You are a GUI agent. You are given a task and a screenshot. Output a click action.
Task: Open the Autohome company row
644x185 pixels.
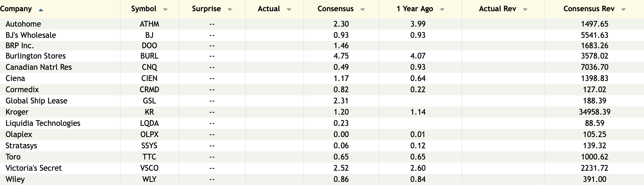[x=23, y=24]
